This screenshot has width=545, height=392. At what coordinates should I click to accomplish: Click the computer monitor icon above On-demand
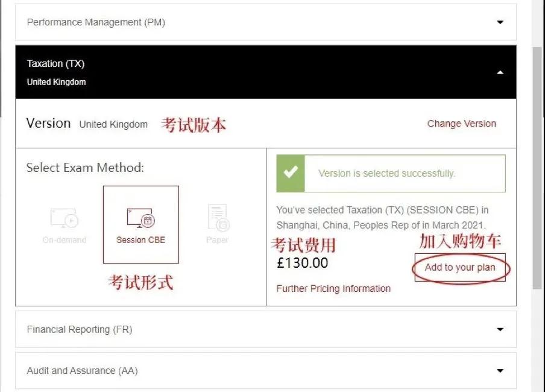[63, 216]
